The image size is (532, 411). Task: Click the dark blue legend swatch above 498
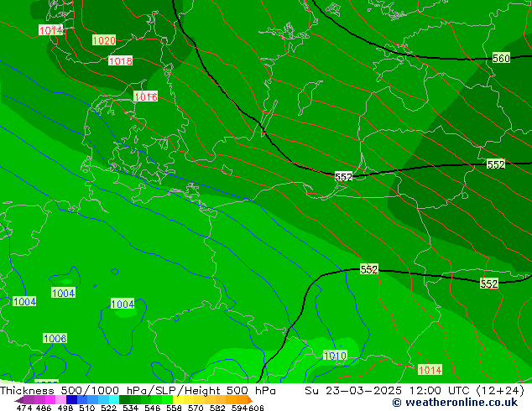[71, 399]
